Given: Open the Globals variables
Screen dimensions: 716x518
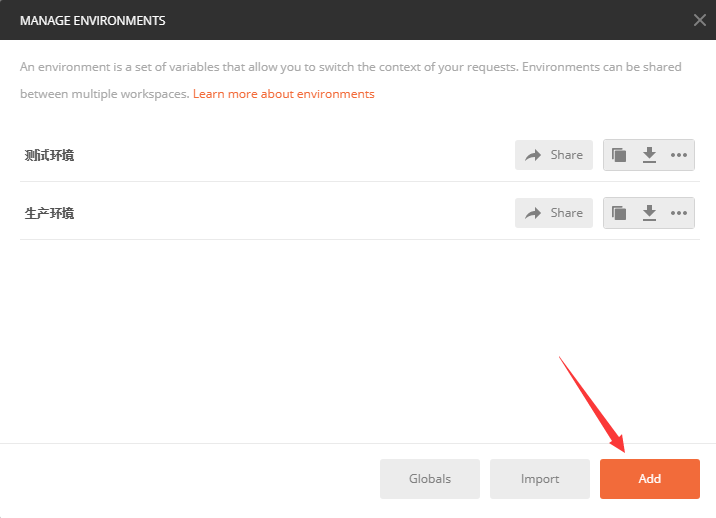Looking at the screenshot, I should [x=430, y=479].
